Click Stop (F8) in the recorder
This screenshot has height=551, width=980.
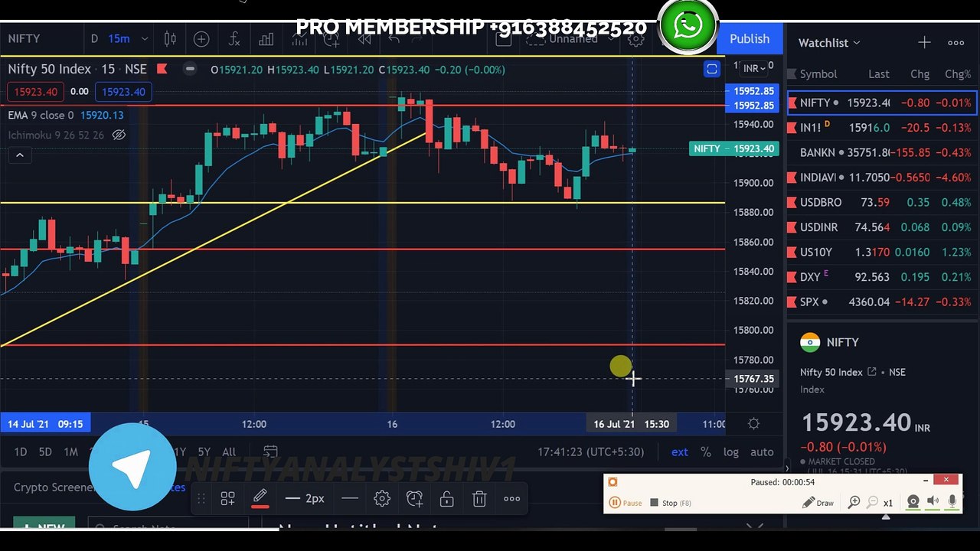pyautogui.click(x=671, y=503)
